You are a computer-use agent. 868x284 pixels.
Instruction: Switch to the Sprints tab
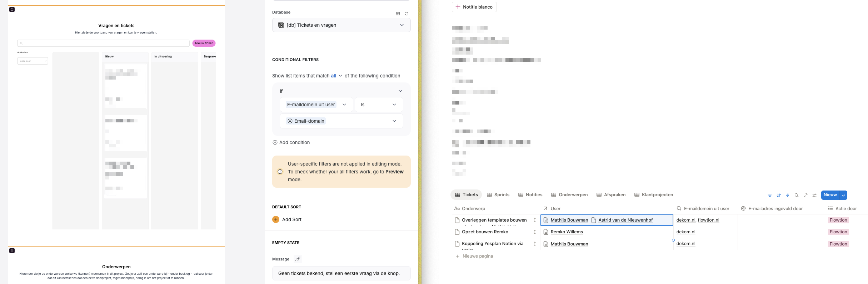pos(498,195)
